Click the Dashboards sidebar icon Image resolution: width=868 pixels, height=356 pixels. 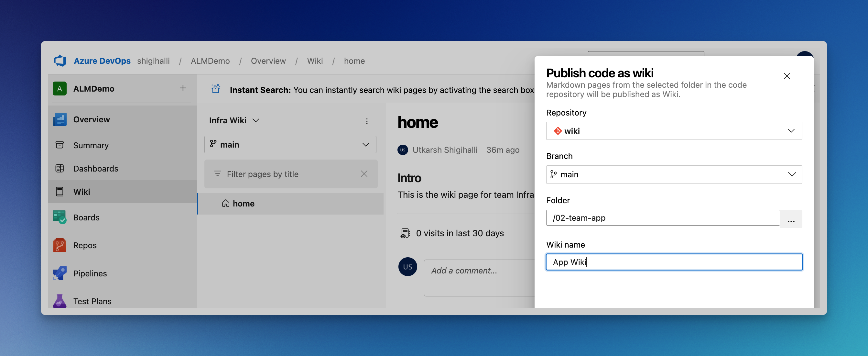point(59,168)
